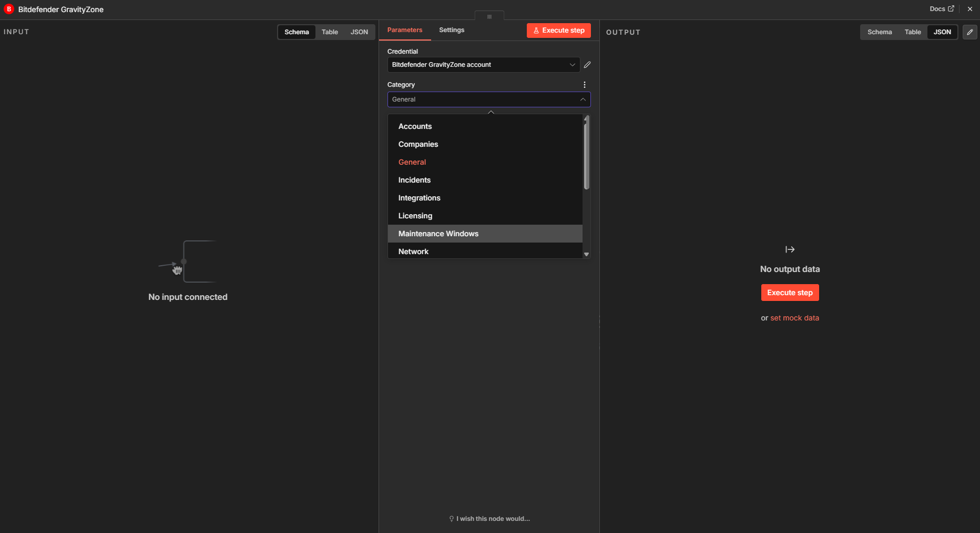The width and height of the screenshot is (980, 533).
Task: Select Incidents category option
Action: click(485, 180)
